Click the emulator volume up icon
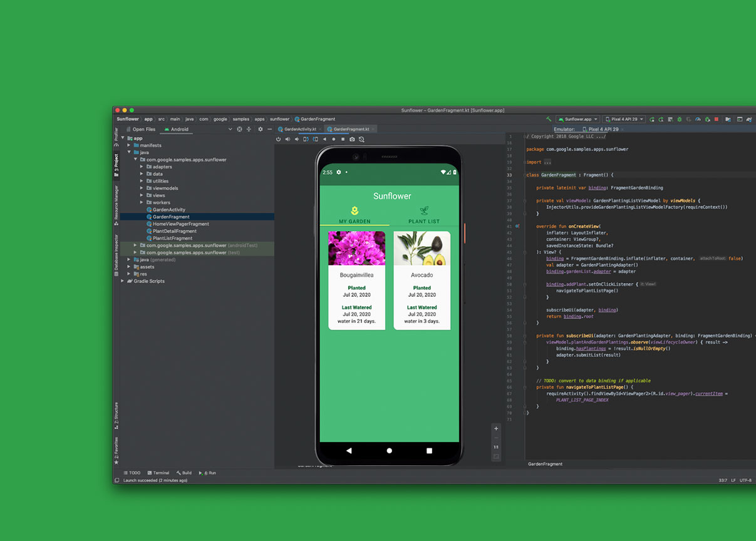Image resolution: width=756 pixels, height=541 pixels. coord(287,139)
